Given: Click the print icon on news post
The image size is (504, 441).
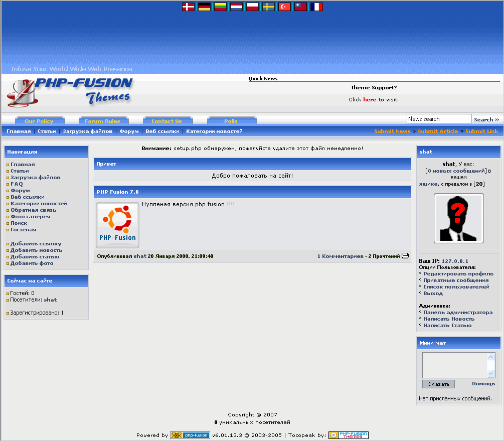Looking at the screenshot, I should pyautogui.click(x=405, y=256).
